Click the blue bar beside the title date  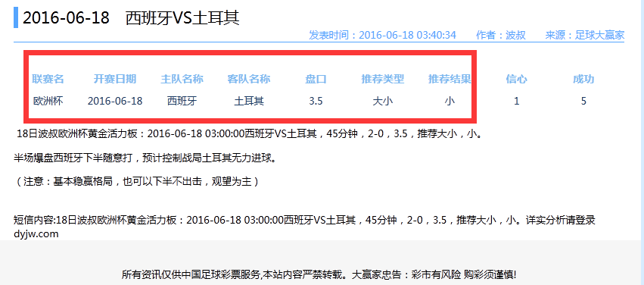[x=16, y=17]
